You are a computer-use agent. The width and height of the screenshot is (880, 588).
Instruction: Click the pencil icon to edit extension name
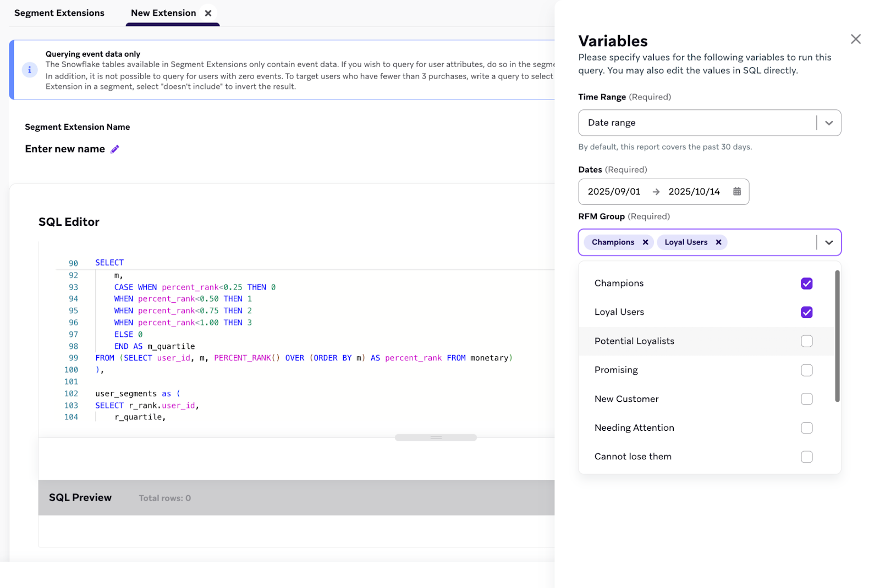pos(115,149)
